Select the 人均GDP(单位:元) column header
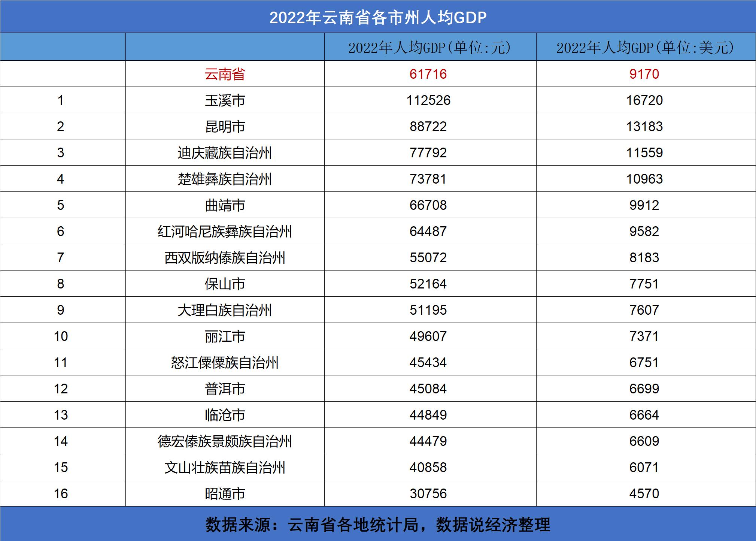 click(x=430, y=48)
